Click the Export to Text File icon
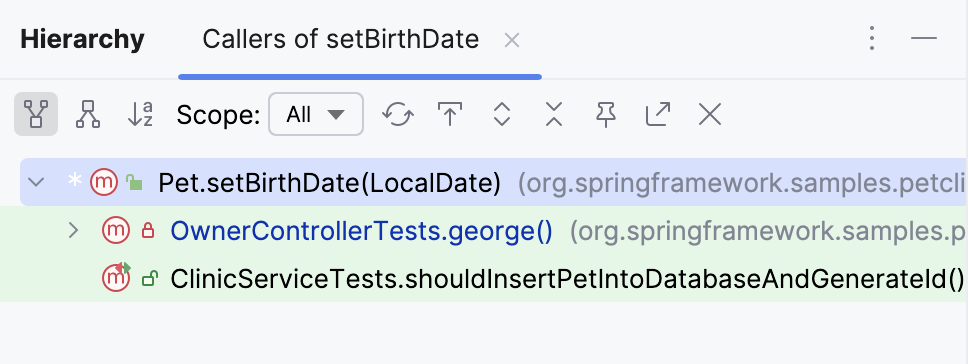The height and width of the screenshot is (364, 968). coord(658,114)
